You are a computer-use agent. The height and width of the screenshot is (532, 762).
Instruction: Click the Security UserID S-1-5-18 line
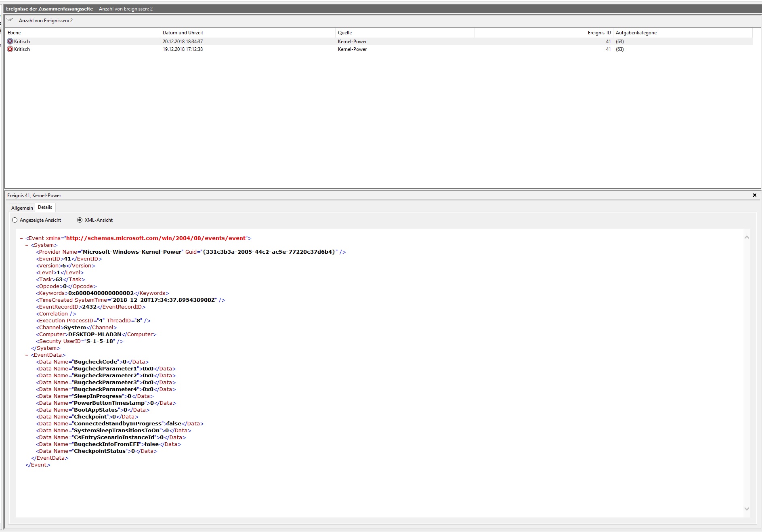click(80, 341)
